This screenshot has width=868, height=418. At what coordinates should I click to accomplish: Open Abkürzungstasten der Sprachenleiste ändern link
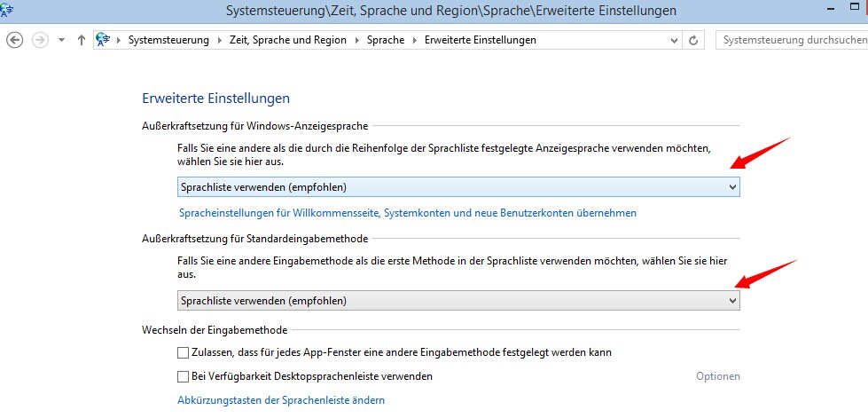(x=281, y=399)
